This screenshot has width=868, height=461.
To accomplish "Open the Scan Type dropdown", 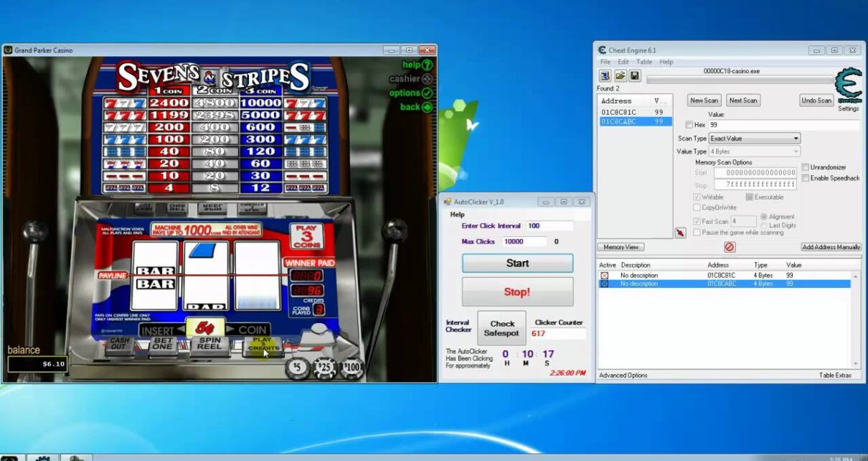I will click(755, 138).
